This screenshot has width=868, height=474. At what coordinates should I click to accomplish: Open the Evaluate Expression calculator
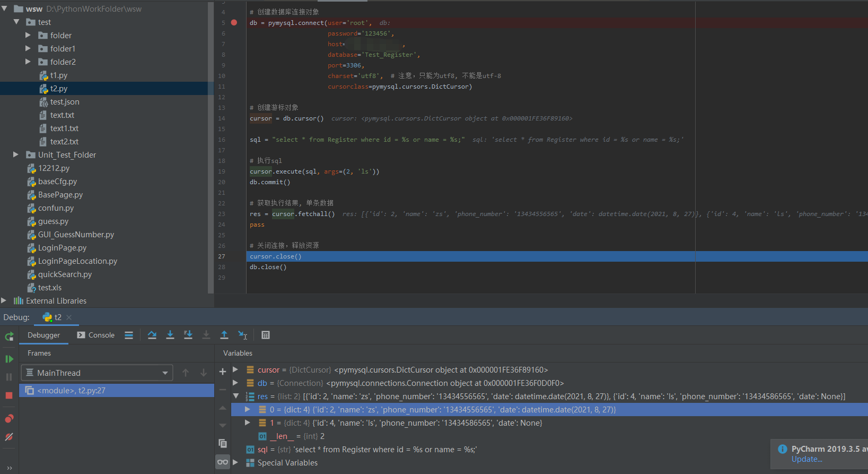click(266, 335)
